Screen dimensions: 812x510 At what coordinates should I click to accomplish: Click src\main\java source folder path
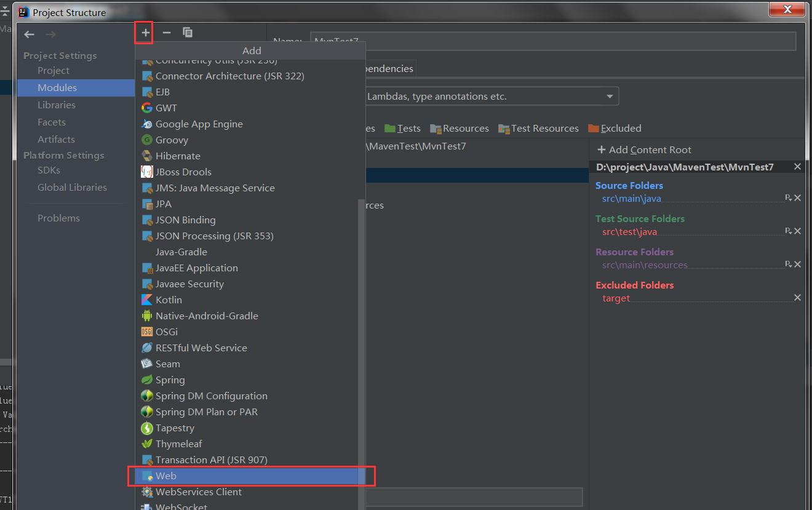click(632, 199)
